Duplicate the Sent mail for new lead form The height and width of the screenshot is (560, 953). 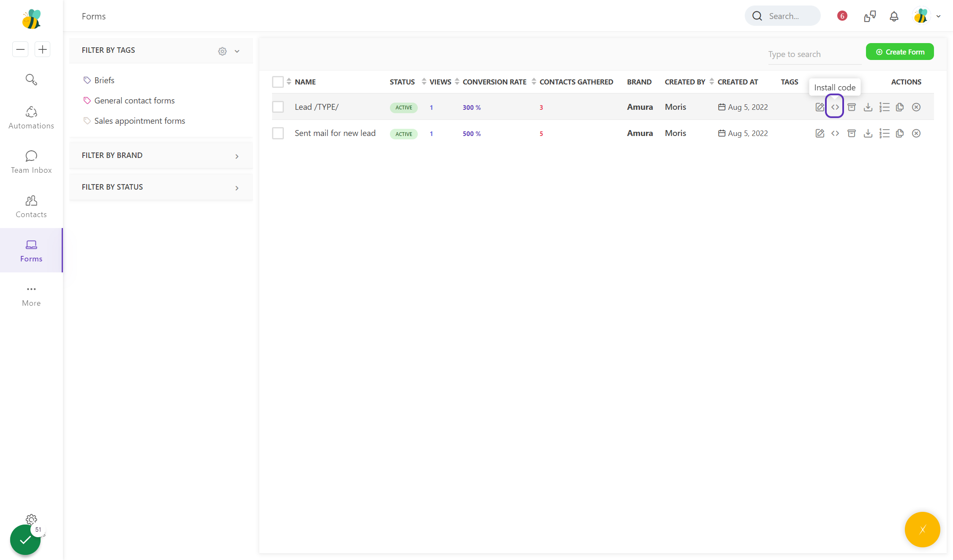pyautogui.click(x=900, y=133)
